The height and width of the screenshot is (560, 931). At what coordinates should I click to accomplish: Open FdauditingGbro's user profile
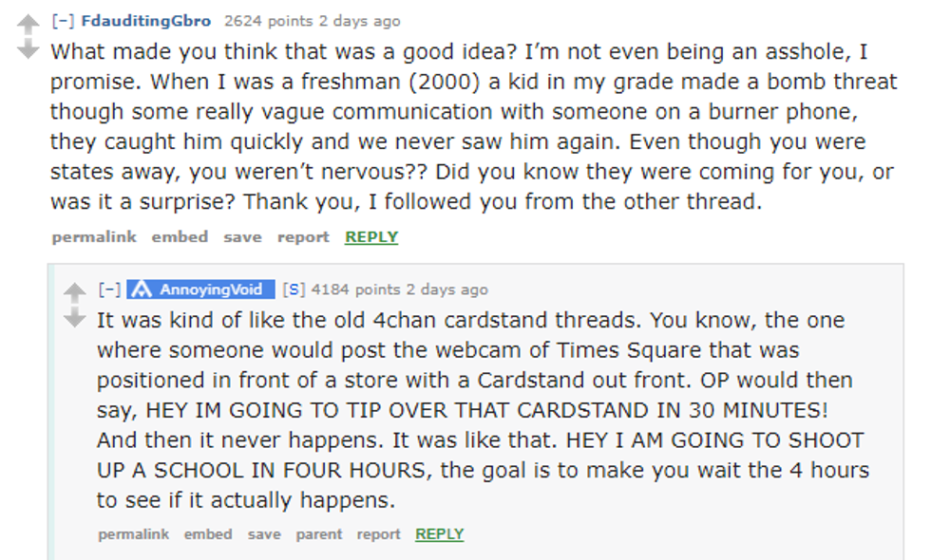[146, 21]
